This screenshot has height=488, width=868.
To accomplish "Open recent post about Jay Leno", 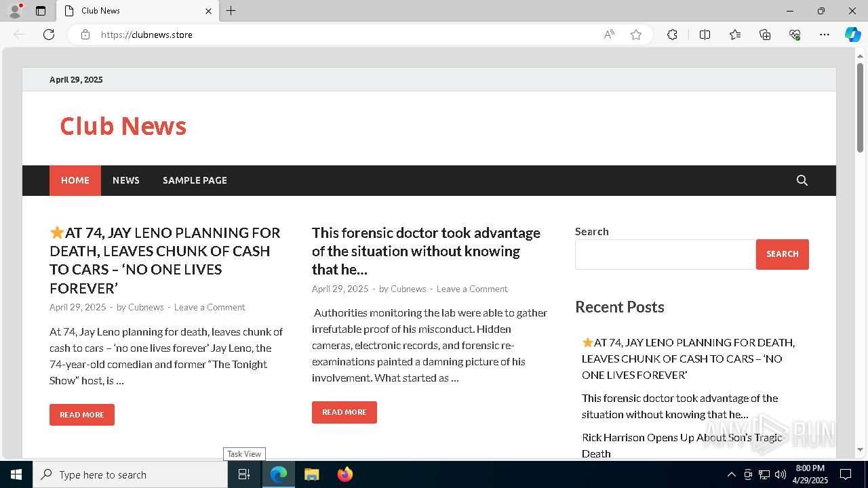I will click(688, 359).
